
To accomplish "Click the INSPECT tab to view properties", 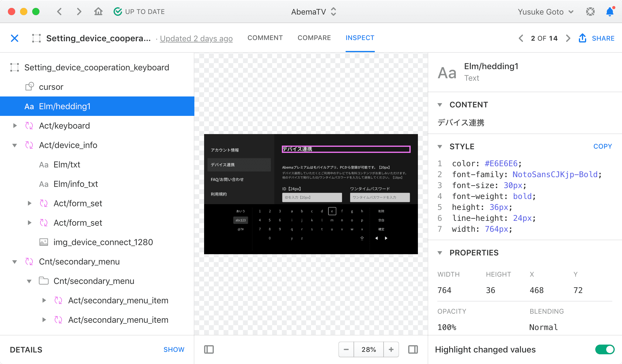I will pyautogui.click(x=360, y=38).
